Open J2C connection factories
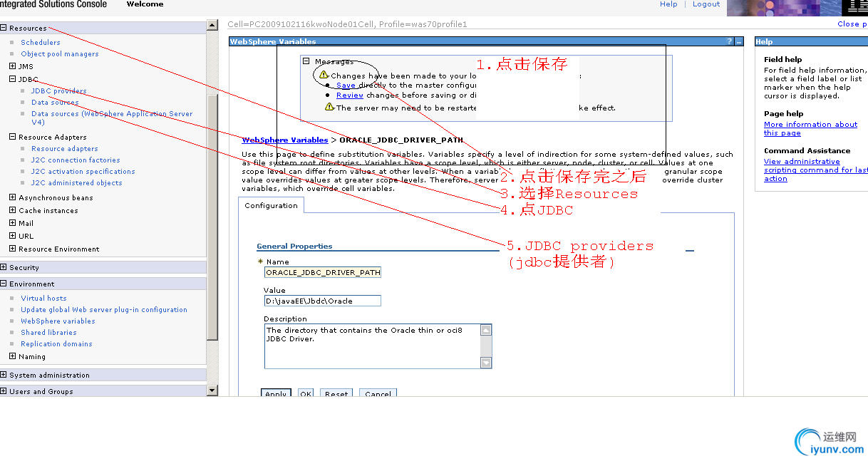868x461 pixels. tap(76, 160)
